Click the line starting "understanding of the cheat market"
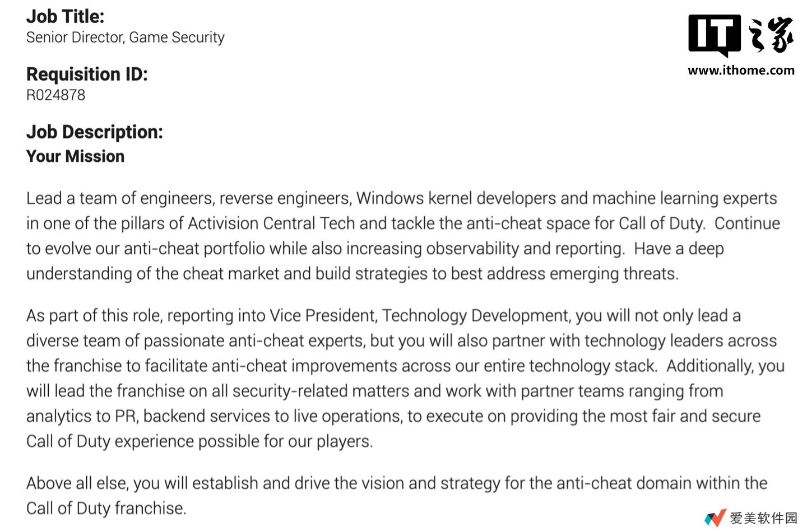Viewport: 807px width, 532px height. tap(352, 274)
